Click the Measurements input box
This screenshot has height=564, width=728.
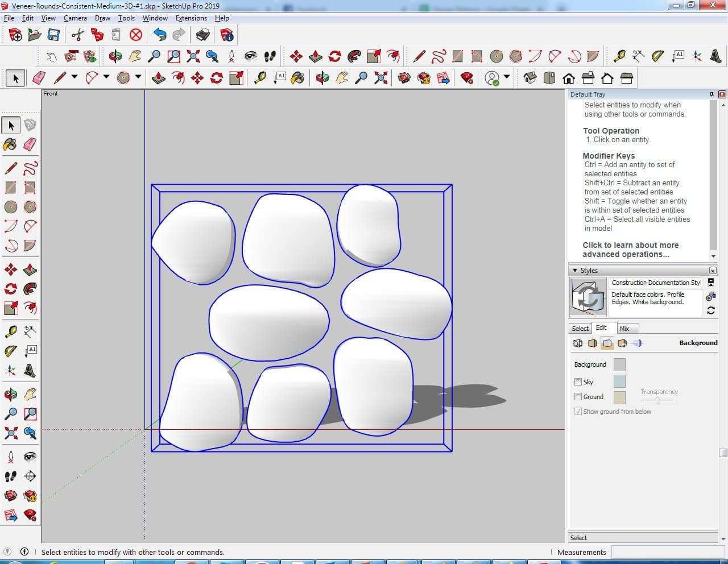(x=667, y=552)
